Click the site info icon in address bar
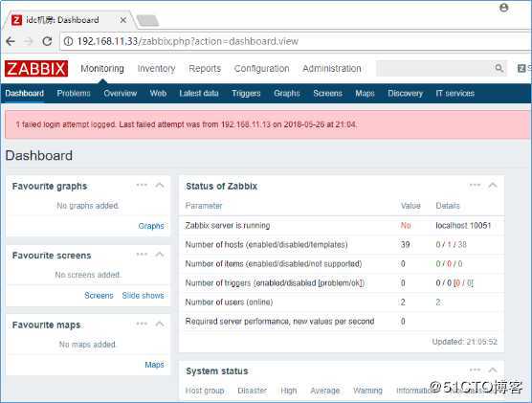Viewport: 532px width, 403px height. click(68, 41)
